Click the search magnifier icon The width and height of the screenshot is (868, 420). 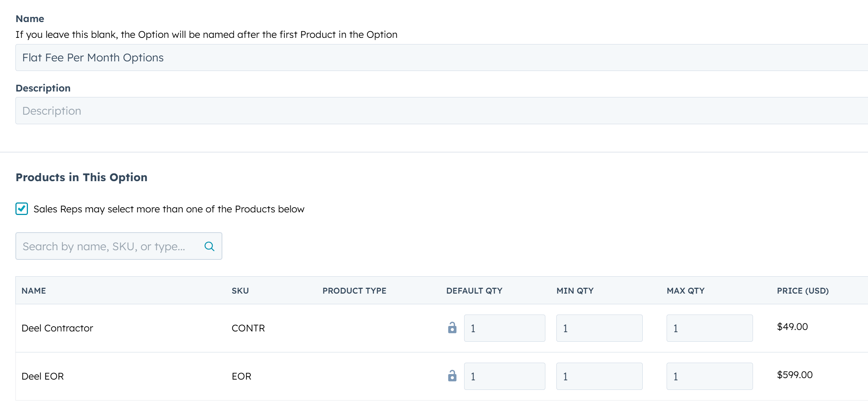click(x=209, y=246)
